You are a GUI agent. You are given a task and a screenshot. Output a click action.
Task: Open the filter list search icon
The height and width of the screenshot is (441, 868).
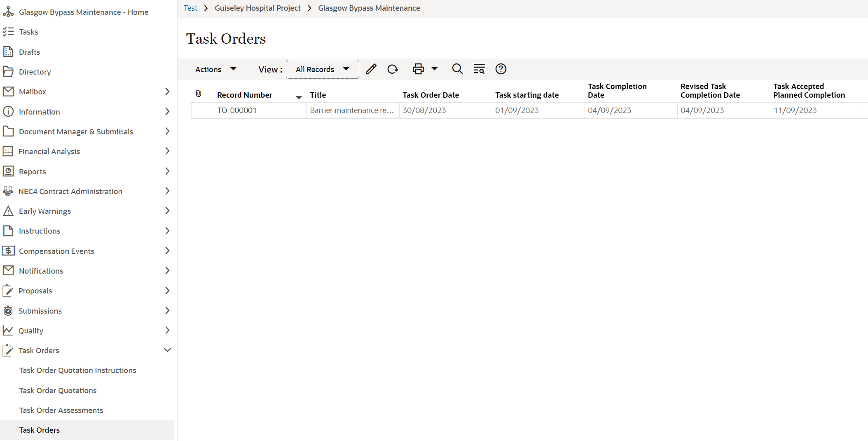point(479,69)
